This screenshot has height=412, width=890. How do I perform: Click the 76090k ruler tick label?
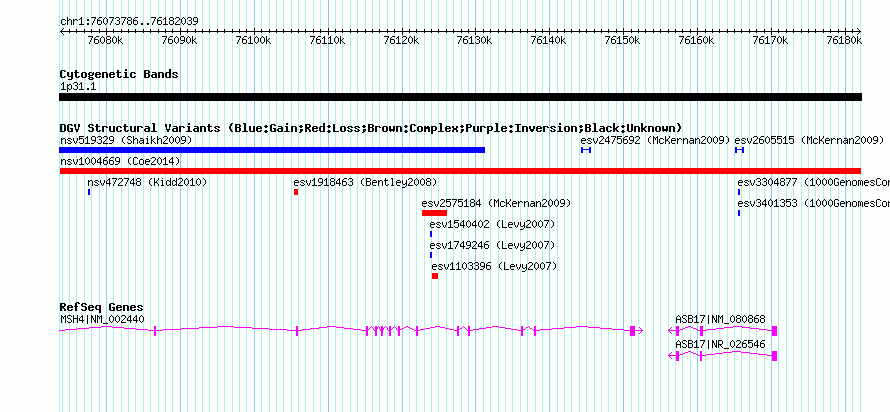pos(179,40)
